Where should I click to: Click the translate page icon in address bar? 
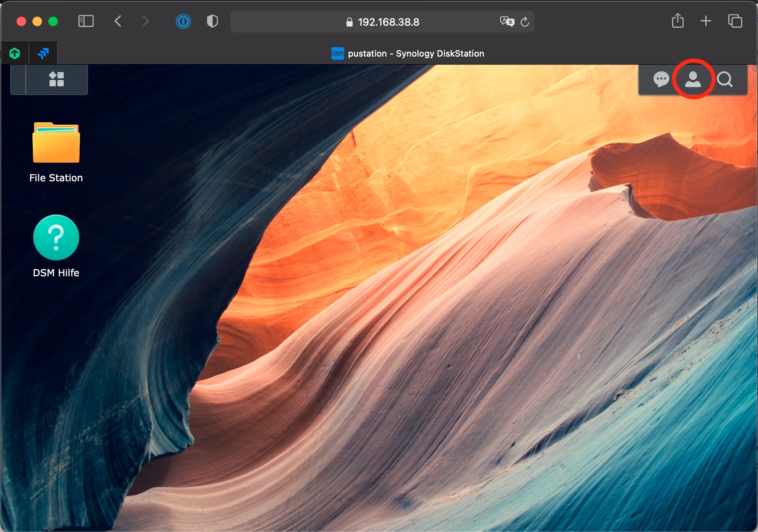507,21
